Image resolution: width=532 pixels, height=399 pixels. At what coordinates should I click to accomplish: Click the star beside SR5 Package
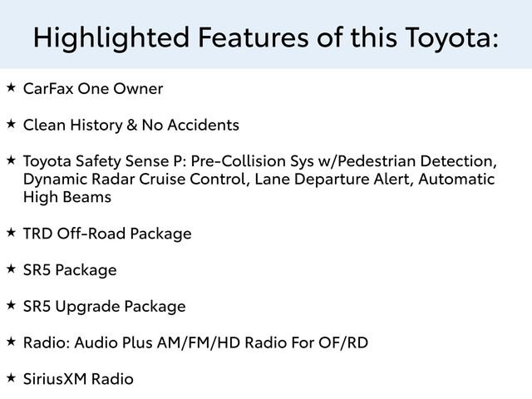pos(11,269)
